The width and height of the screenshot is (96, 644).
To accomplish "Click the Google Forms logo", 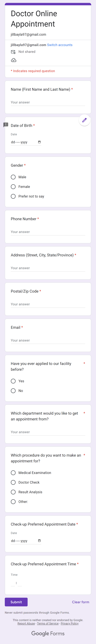I will [x=48, y=633].
